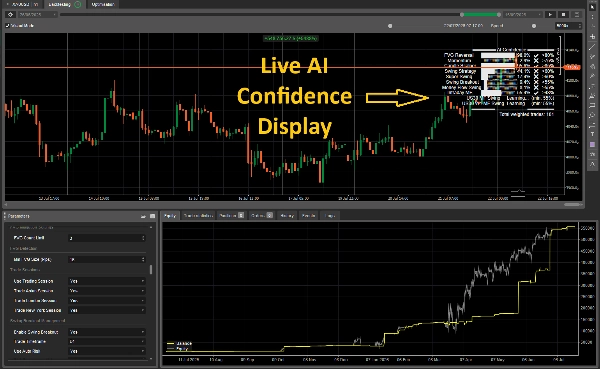
Task: Click the Parameters panel folder icon
Action: pos(143,216)
